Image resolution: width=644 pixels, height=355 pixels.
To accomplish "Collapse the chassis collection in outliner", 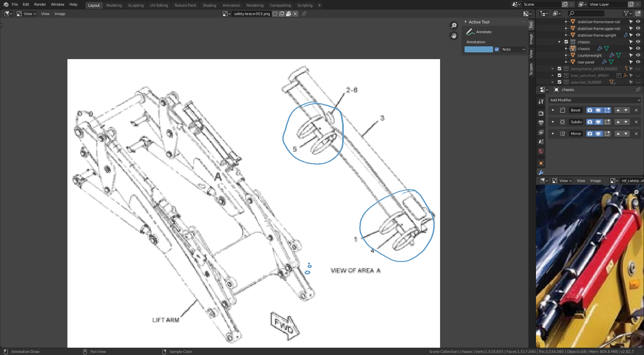I will (x=559, y=42).
